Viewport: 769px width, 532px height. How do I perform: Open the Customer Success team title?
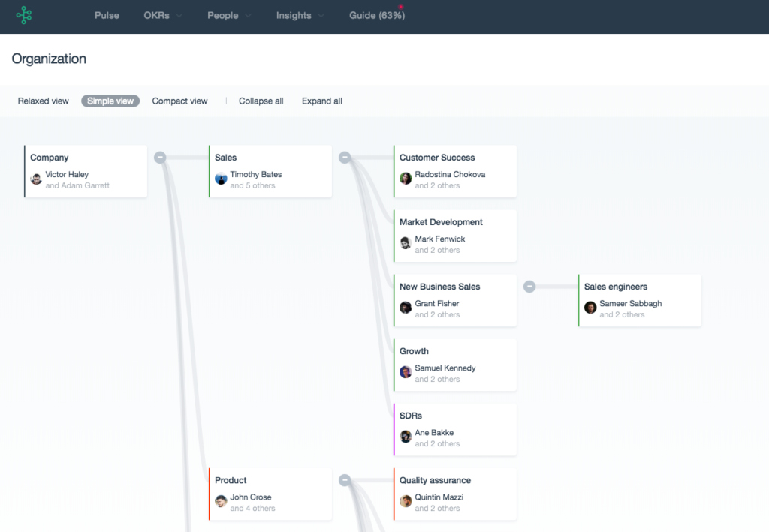437,158
